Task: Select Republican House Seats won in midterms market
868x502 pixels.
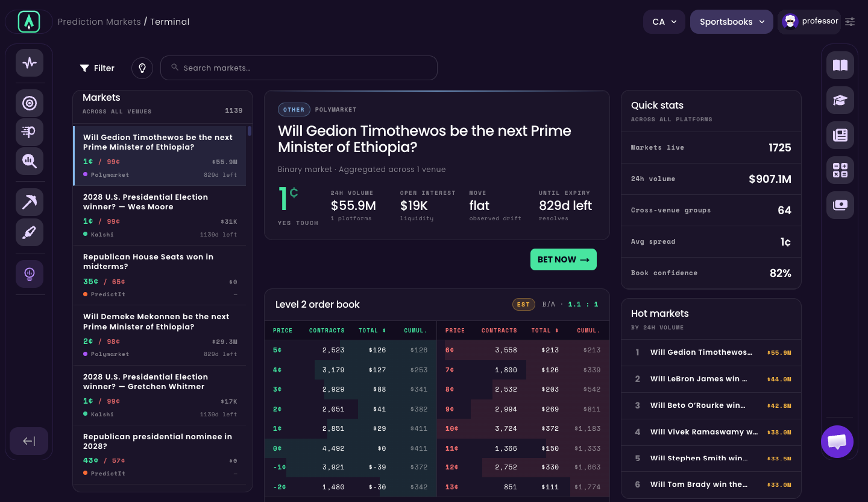Action: 160,275
